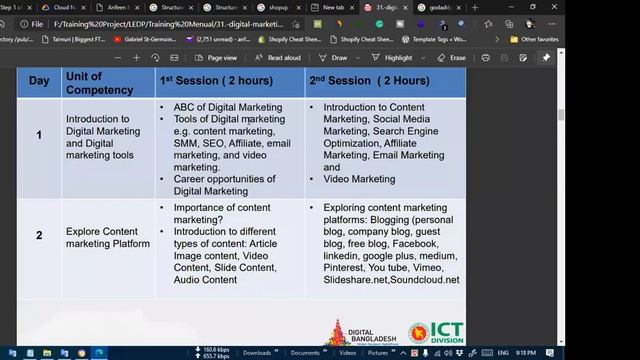
Task: Click the vertical scrollbar thumb
Action: pos(561,115)
